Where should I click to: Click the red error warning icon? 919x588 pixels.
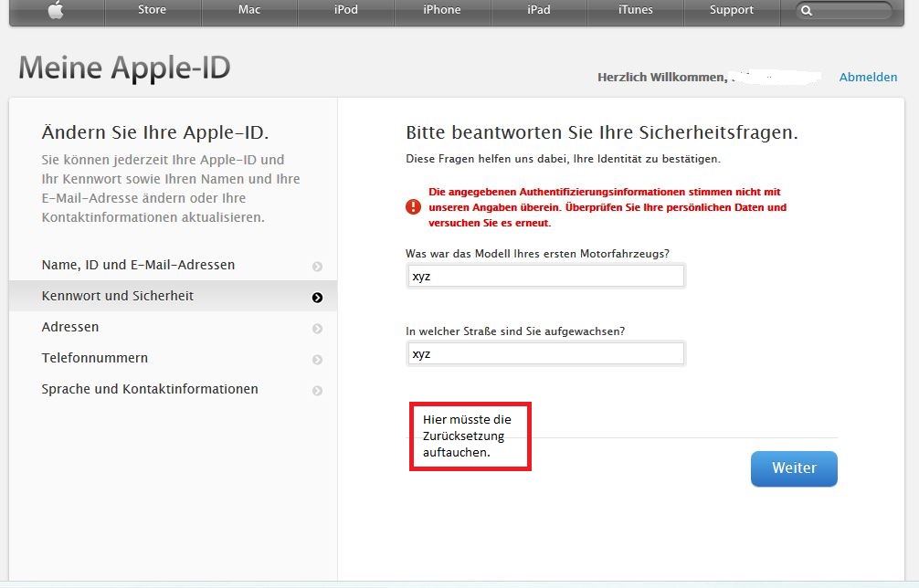point(413,207)
